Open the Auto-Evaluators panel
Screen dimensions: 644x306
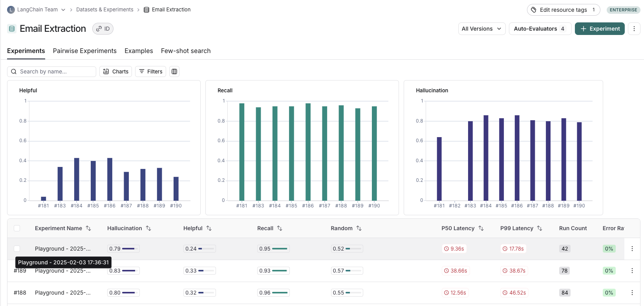pos(540,29)
